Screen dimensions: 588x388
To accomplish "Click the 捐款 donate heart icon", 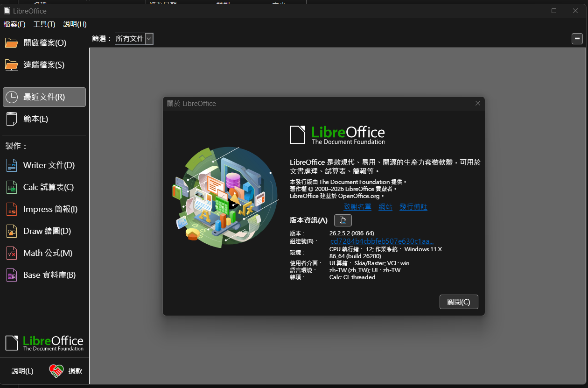I will coord(56,371).
